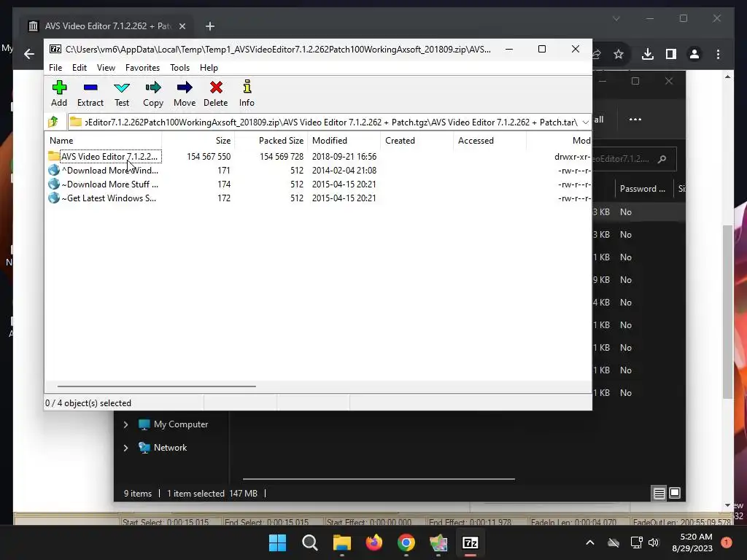Sort by the Packed Size column
The height and width of the screenshot is (560, 747).
coord(271,141)
